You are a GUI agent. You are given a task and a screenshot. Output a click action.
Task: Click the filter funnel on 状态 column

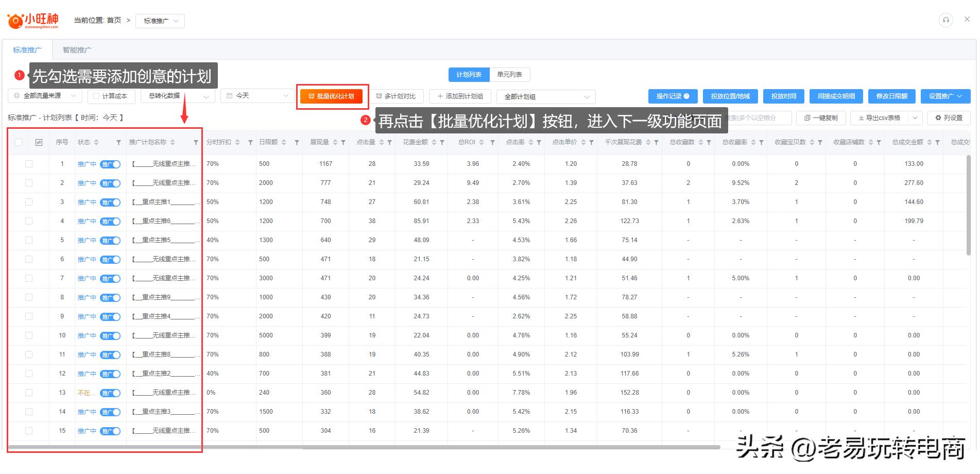[119, 142]
